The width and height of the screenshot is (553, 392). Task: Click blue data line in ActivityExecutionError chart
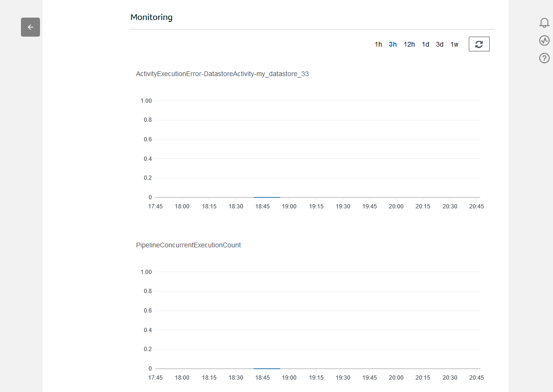tap(267, 197)
